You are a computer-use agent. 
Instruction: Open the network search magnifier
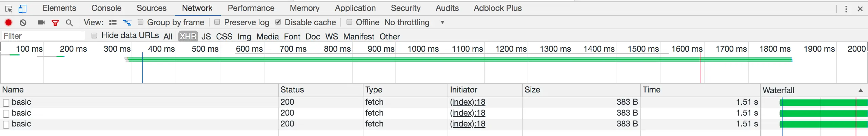pyautogui.click(x=69, y=23)
